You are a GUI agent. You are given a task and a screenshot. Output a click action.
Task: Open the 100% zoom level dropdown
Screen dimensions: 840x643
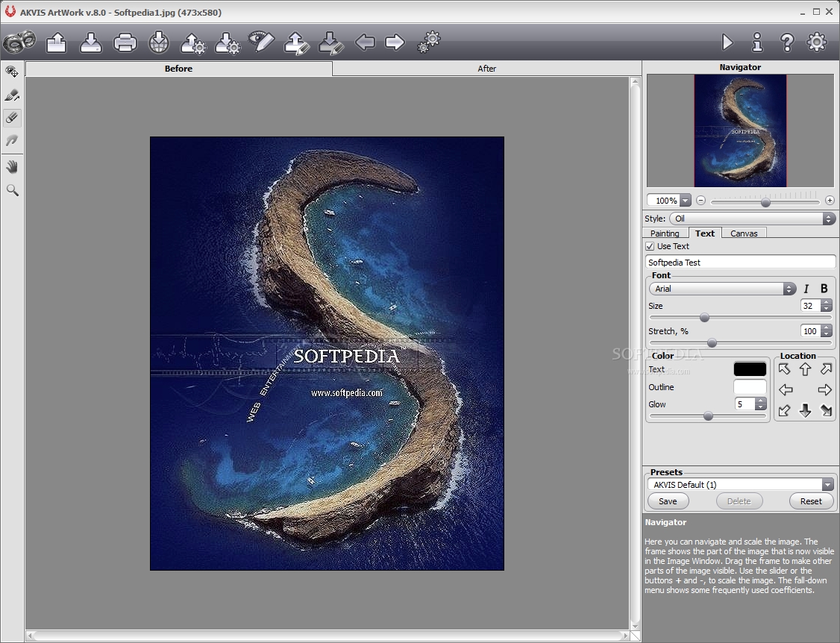(x=685, y=201)
